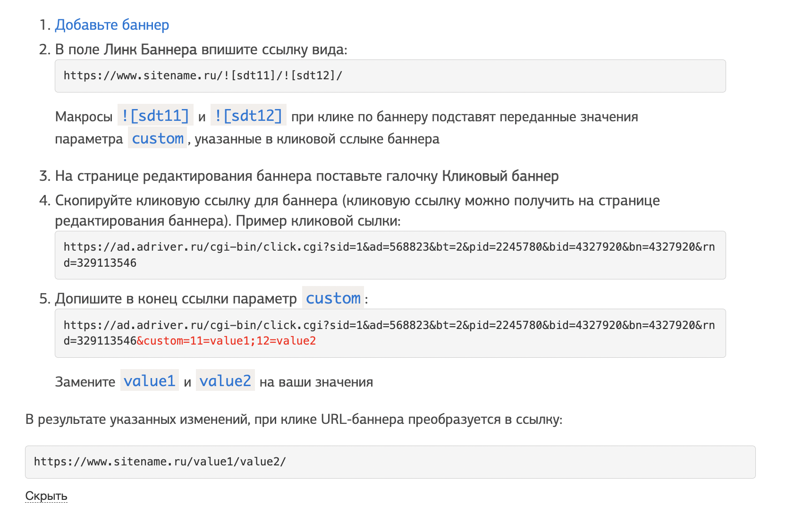The width and height of the screenshot is (812, 506).
Task: Select the ![sdt11] inline macro
Action: pos(155,116)
